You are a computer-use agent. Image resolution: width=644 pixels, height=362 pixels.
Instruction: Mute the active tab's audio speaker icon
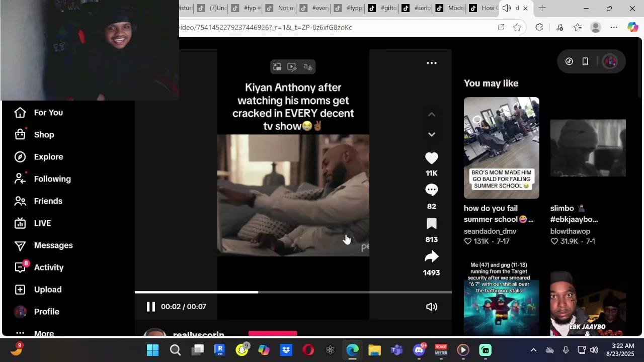(x=507, y=8)
